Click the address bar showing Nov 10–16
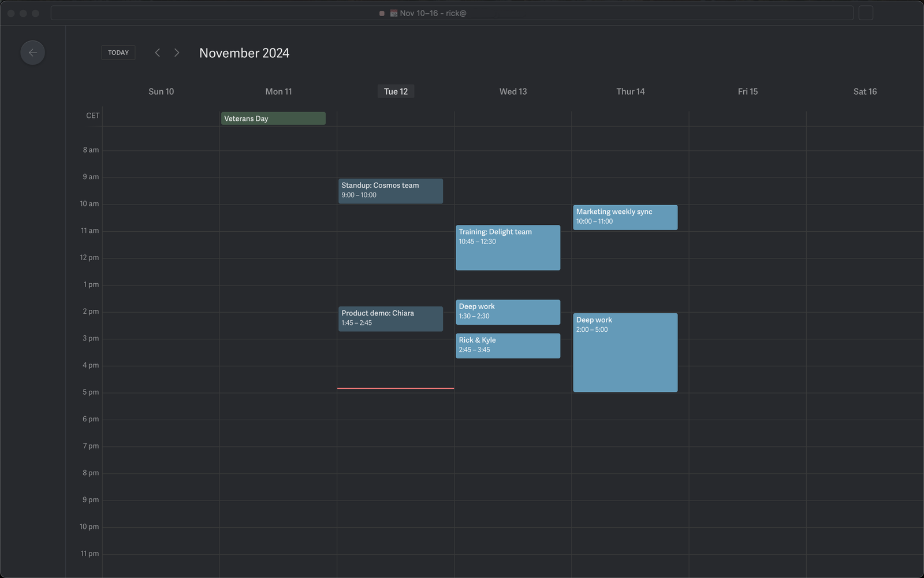 click(x=450, y=13)
